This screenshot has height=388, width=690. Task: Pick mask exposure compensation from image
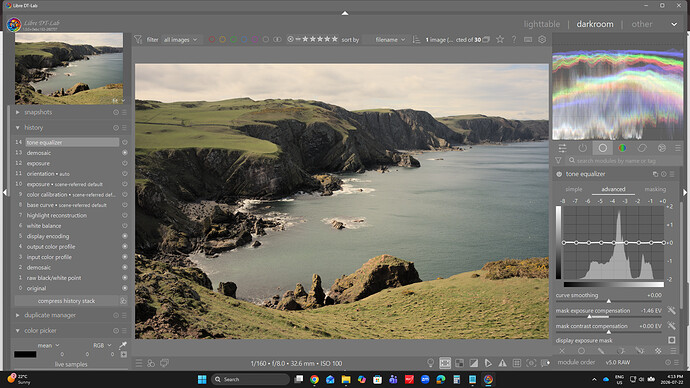672,311
